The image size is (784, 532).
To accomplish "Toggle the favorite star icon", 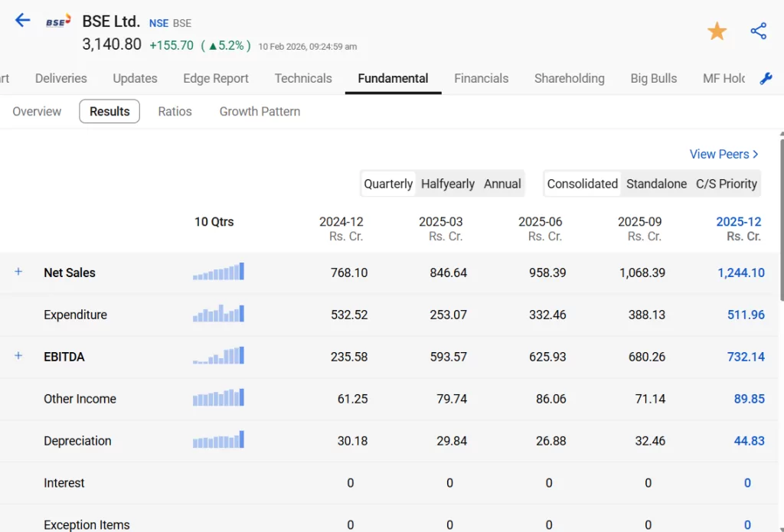I will click(x=717, y=31).
